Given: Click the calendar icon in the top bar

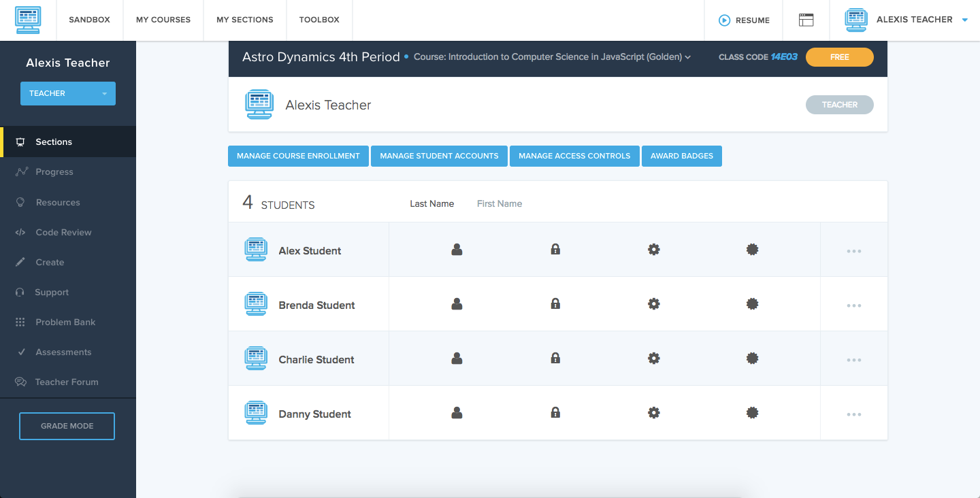Looking at the screenshot, I should coord(806,20).
